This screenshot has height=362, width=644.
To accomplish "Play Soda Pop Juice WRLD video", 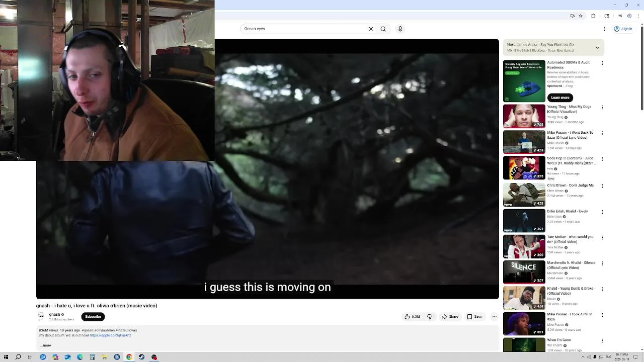I will click(524, 168).
